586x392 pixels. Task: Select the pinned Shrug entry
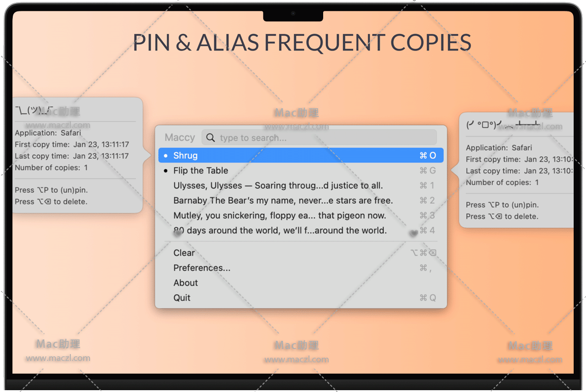click(x=301, y=155)
